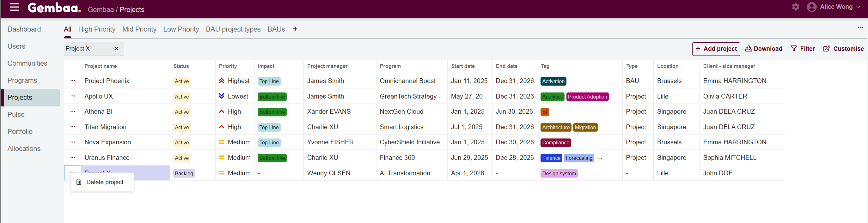The height and width of the screenshot is (223, 868).
Task: Go to Allocations in the sidebar
Action: click(24, 148)
